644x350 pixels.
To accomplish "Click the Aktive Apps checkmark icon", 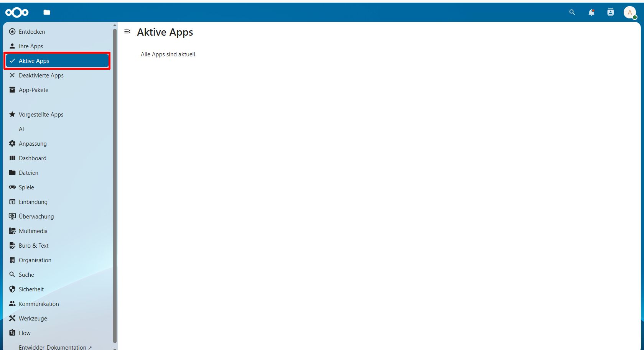I will pos(12,61).
